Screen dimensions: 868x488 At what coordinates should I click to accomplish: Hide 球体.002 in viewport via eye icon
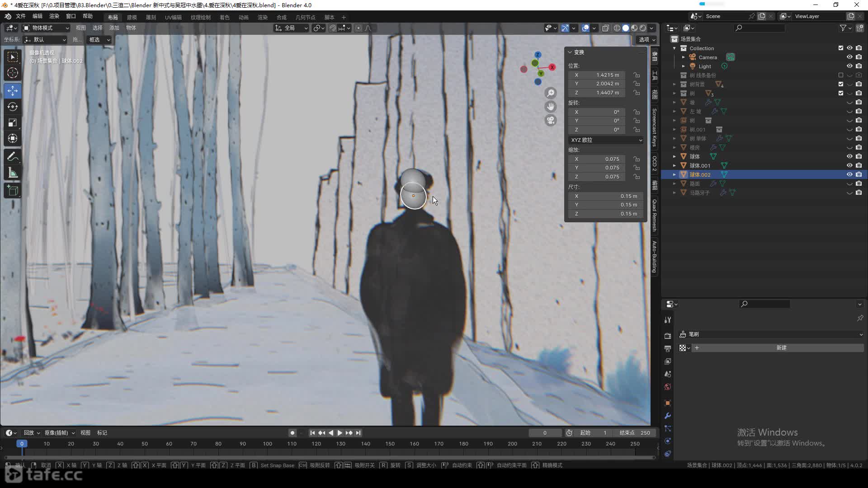click(x=849, y=174)
